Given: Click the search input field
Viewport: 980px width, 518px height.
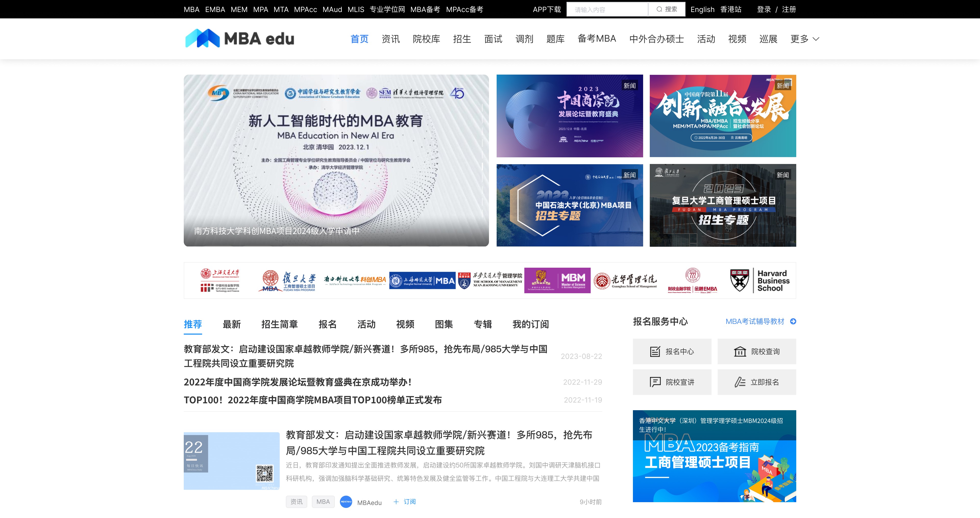Looking at the screenshot, I should [607, 9].
